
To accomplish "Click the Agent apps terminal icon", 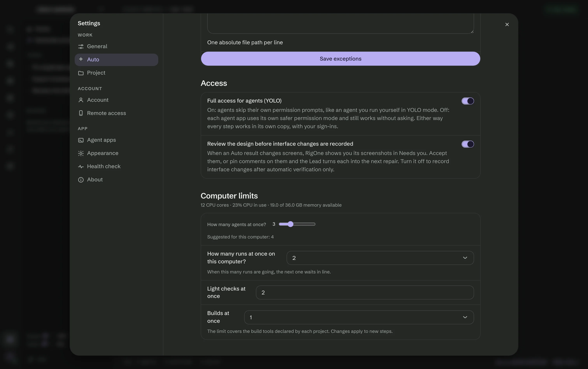I will 81,140.
